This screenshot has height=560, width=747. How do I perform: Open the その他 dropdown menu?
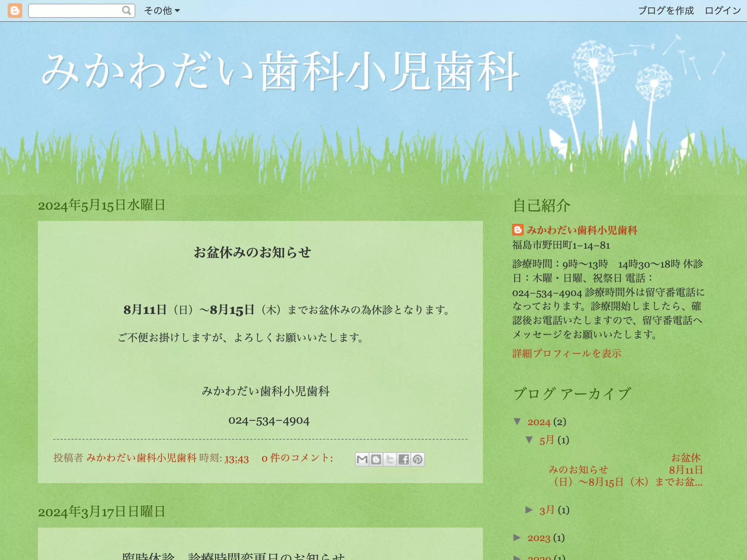coord(162,11)
